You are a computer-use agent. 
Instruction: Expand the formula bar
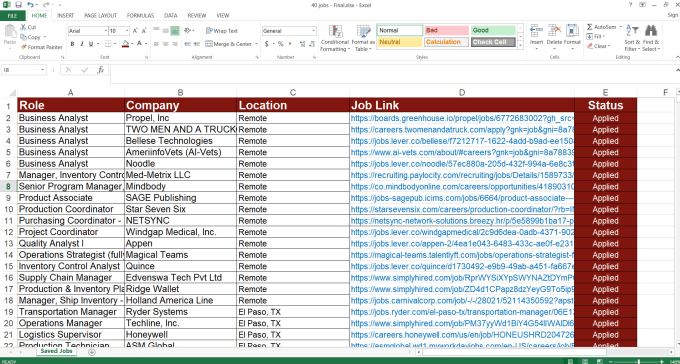[x=677, y=70]
